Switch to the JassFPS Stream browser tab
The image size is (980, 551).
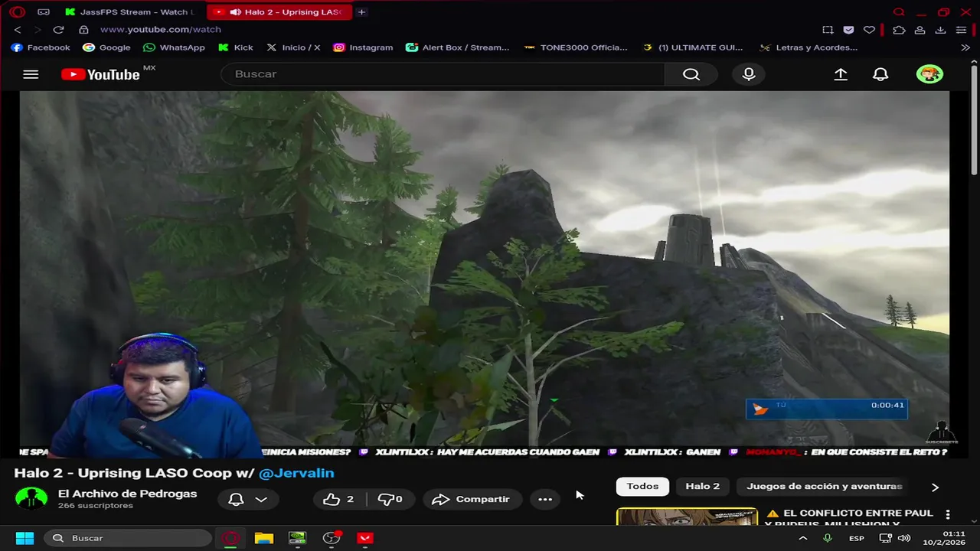click(129, 12)
